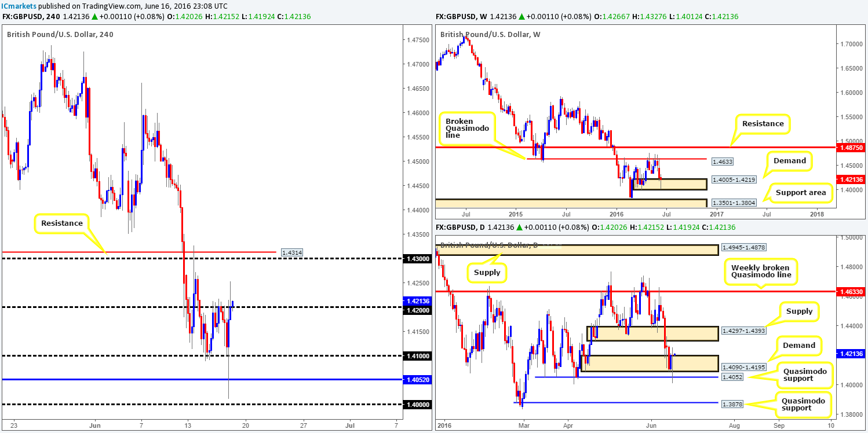The width and height of the screenshot is (868, 433).
Task: Click the 20 date label on 240 chart axis
Action: click(245, 424)
